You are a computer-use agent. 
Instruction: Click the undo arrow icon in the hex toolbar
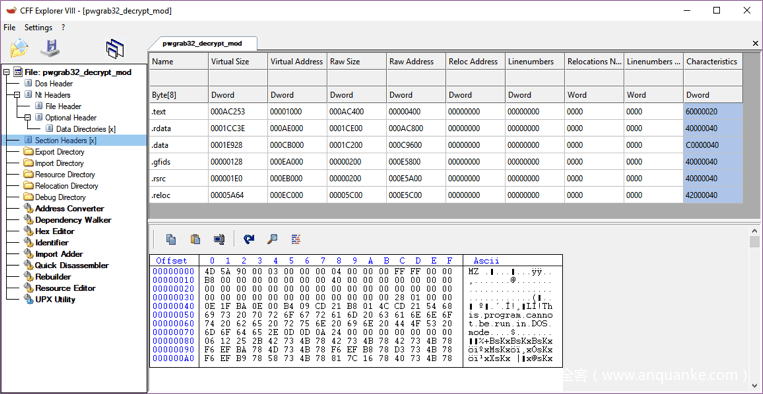(x=249, y=239)
